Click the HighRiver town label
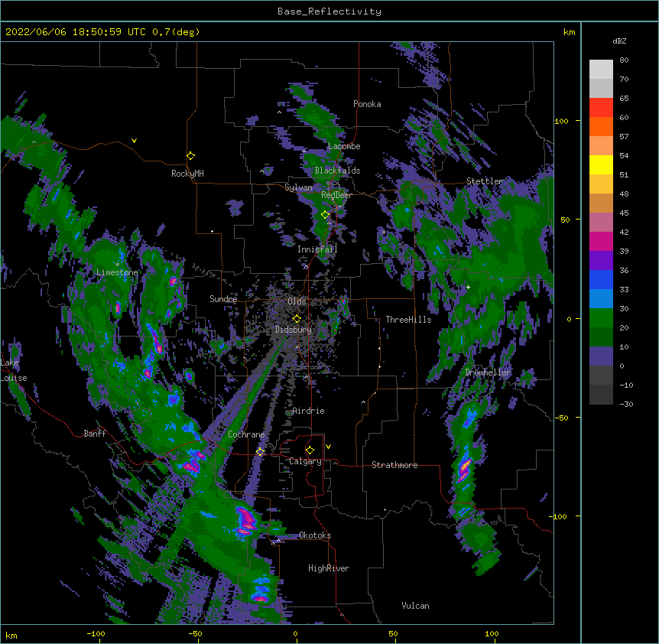The height and width of the screenshot is (644, 659). coord(329,568)
